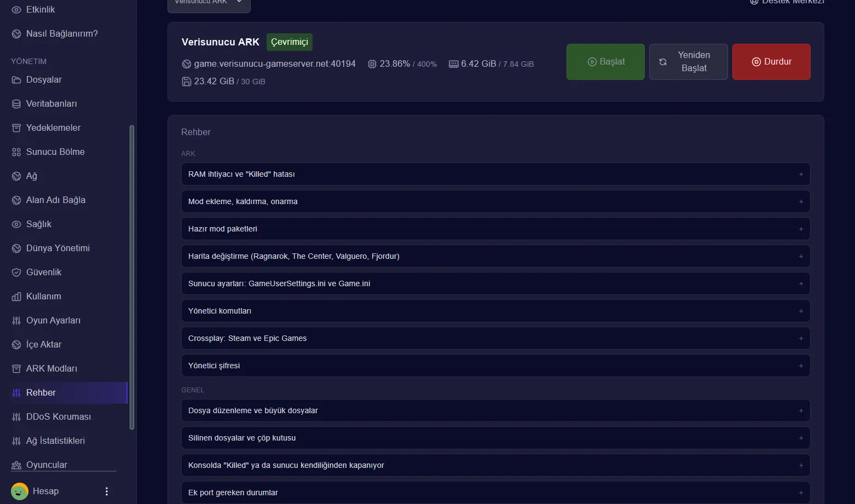Click the green Başlat button
The height and width of the screenshot is (504, 855).
click(605, 62)
